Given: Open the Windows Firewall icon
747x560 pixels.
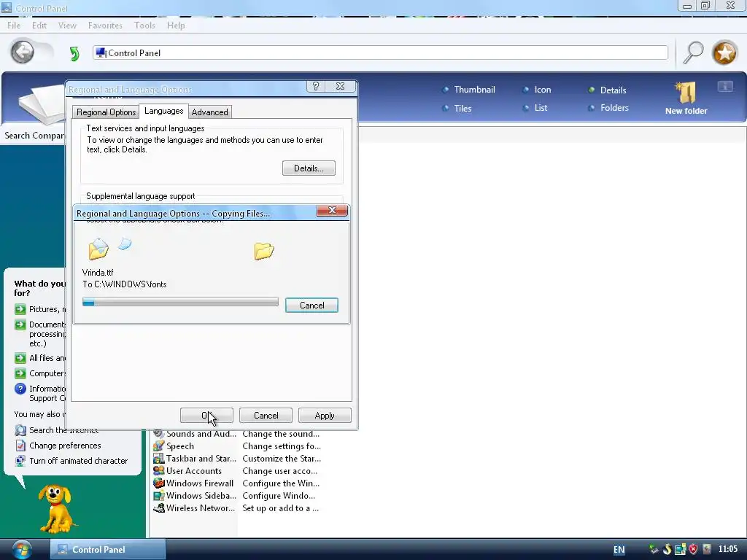Looking at the screenshot, I should [158, 483].
